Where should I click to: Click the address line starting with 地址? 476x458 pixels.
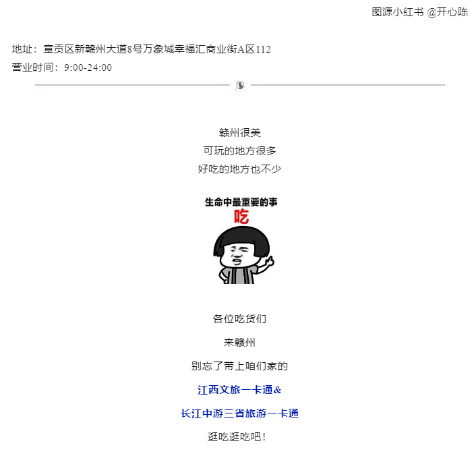(x=142, y=49)
